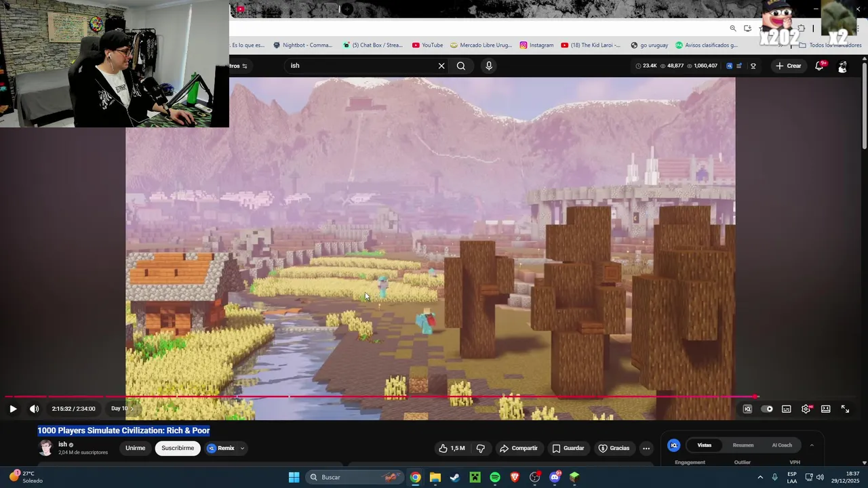Mute the video using the speaker icon
The width and height of the screenshot is (868, 488).
pos(34,409)
